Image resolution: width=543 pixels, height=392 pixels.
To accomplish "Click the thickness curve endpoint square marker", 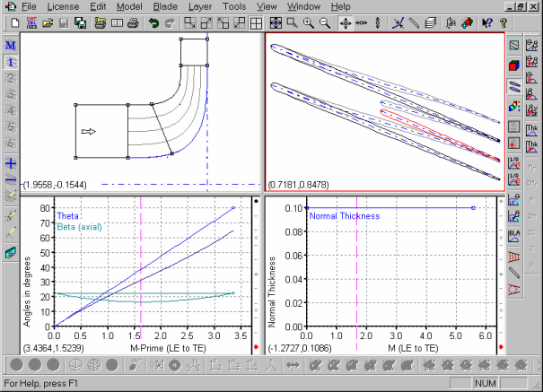I will pyautogui.click(x=473, y=208).
